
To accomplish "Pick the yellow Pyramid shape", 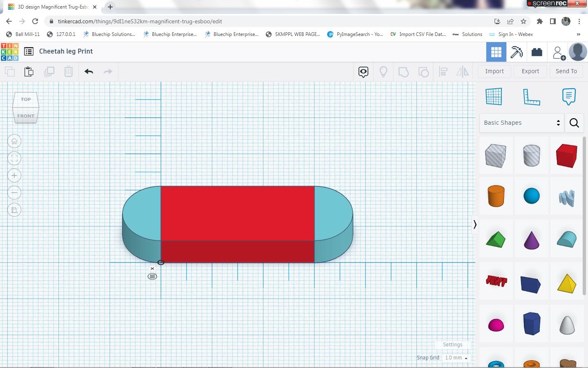I will point(567,283).
